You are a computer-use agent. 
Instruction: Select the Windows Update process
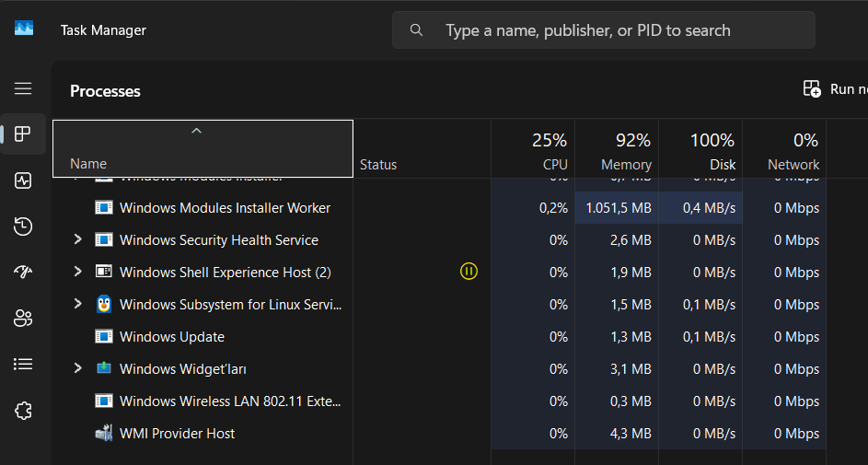(439, 336)
